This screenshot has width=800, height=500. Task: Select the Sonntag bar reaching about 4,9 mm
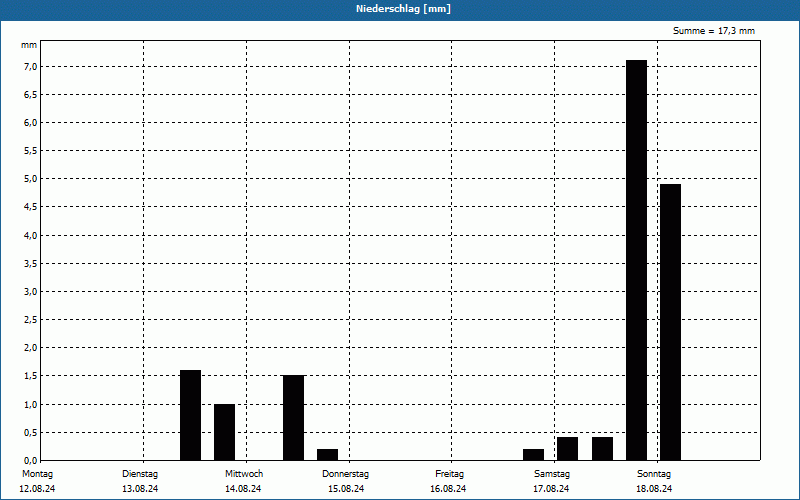tap(670, 322)
